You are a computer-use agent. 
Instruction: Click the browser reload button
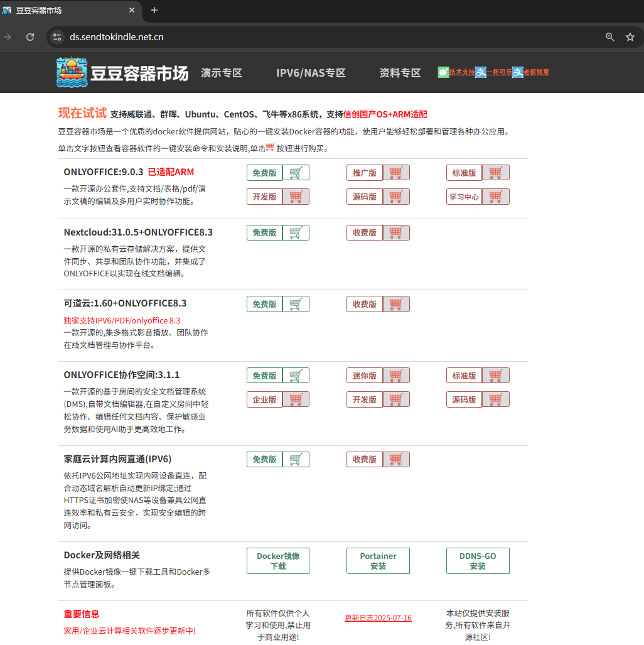click(x=30, y=37)
